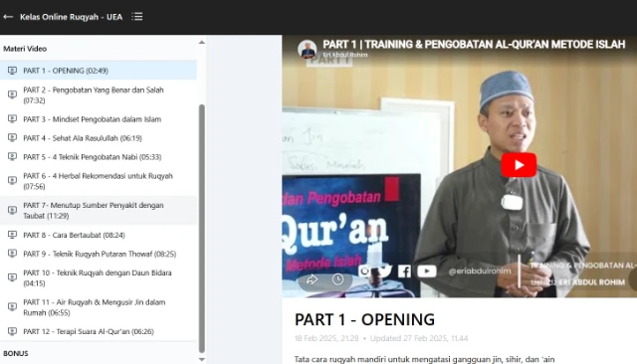Click the video icon beside PART 2
The image size is (637, 364).
coord(13,94)
